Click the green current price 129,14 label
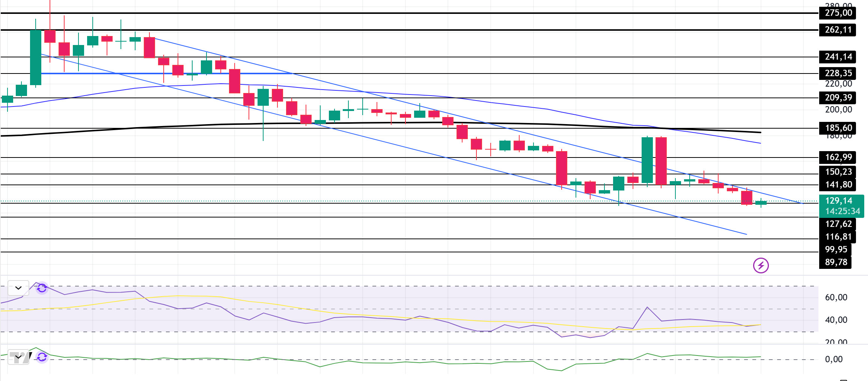 click(x=839, y=201)
